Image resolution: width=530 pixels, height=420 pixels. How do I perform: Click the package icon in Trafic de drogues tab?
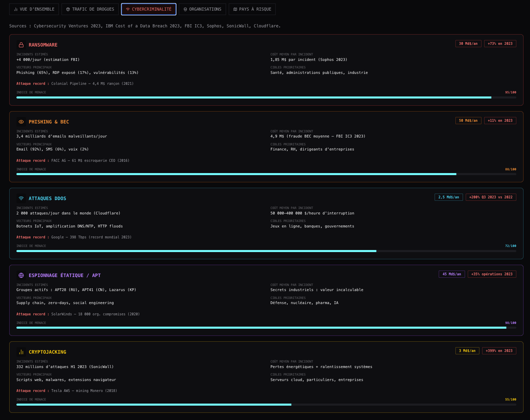(68, 9)
